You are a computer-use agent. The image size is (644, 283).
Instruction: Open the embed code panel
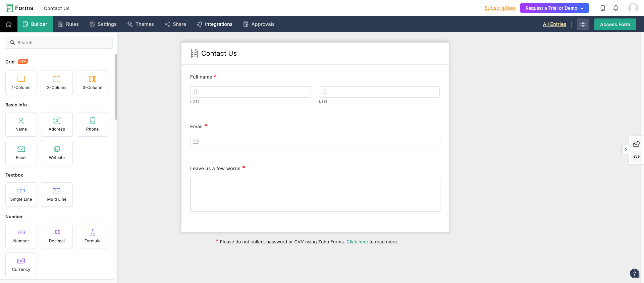pyautogui.click(x=636, y=156)
